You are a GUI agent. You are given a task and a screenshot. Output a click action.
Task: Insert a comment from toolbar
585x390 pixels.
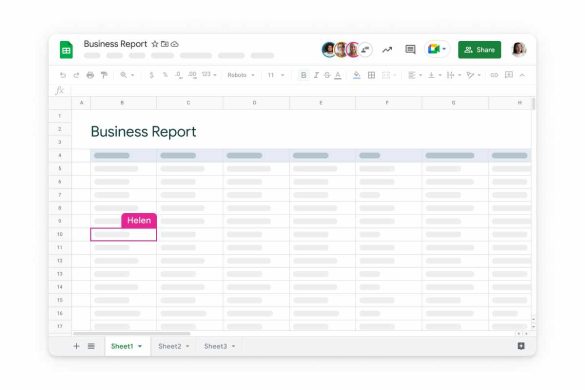509,75
